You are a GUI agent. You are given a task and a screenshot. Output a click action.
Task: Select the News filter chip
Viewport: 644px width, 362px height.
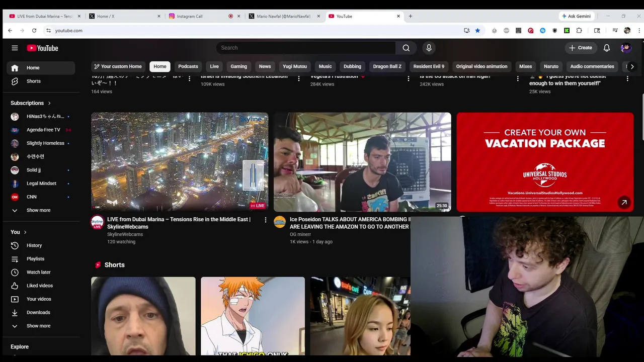tap(265, 66)
